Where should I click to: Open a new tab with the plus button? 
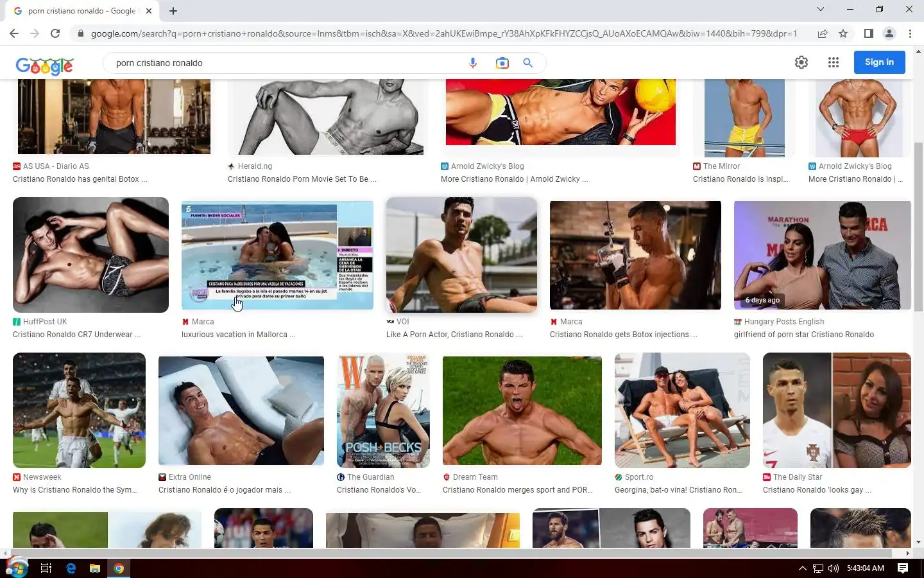173,11
